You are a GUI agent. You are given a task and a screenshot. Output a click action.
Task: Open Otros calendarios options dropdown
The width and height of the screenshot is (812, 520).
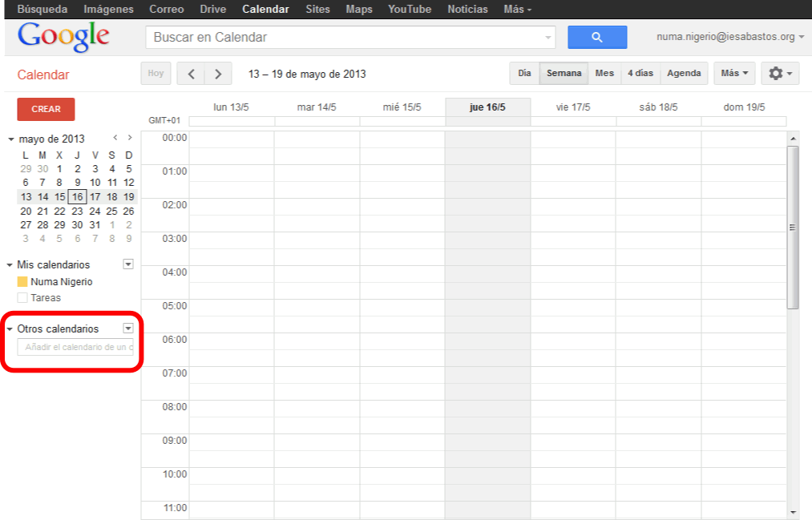pos(128,329)
